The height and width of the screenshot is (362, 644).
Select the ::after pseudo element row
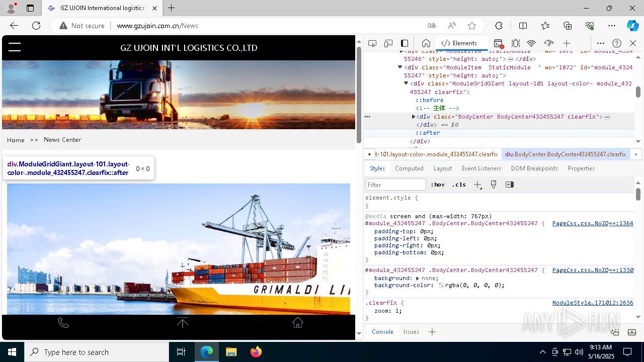point(428,133)
